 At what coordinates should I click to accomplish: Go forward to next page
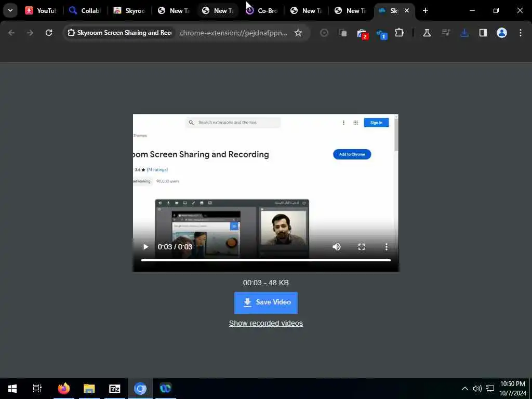click(x=30, y=33)
